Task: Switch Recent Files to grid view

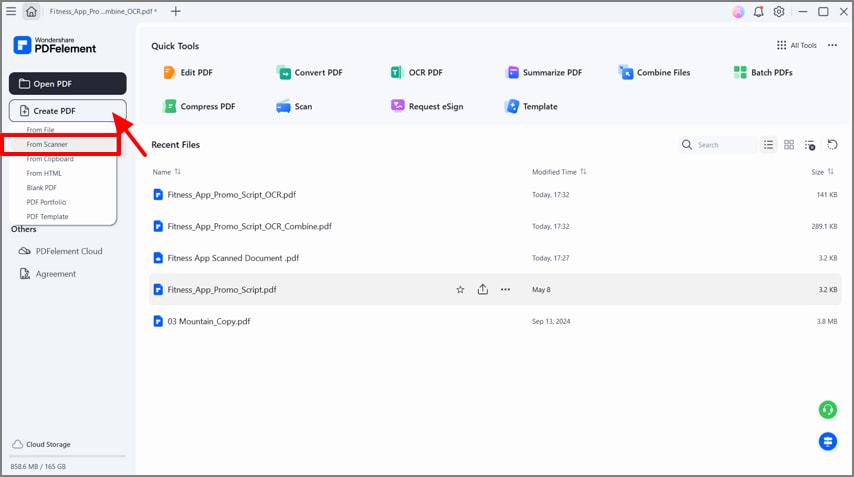Action: [x=789, y=145]
